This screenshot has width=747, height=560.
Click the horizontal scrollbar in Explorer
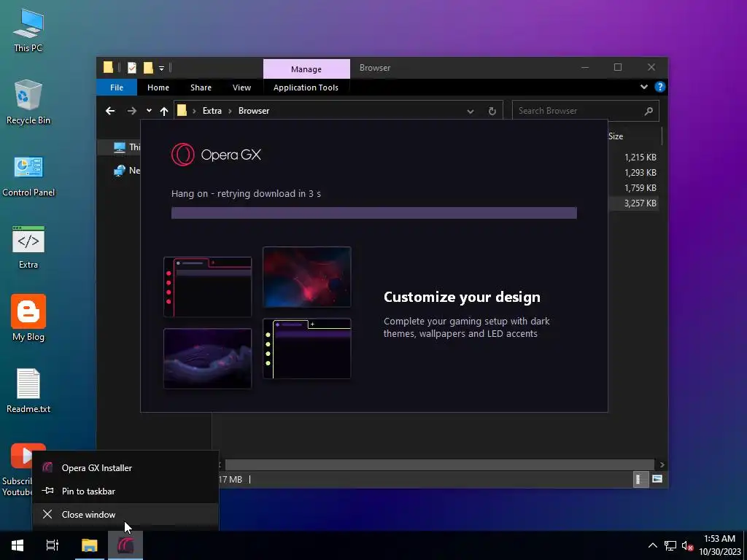(x=439, y=464)
